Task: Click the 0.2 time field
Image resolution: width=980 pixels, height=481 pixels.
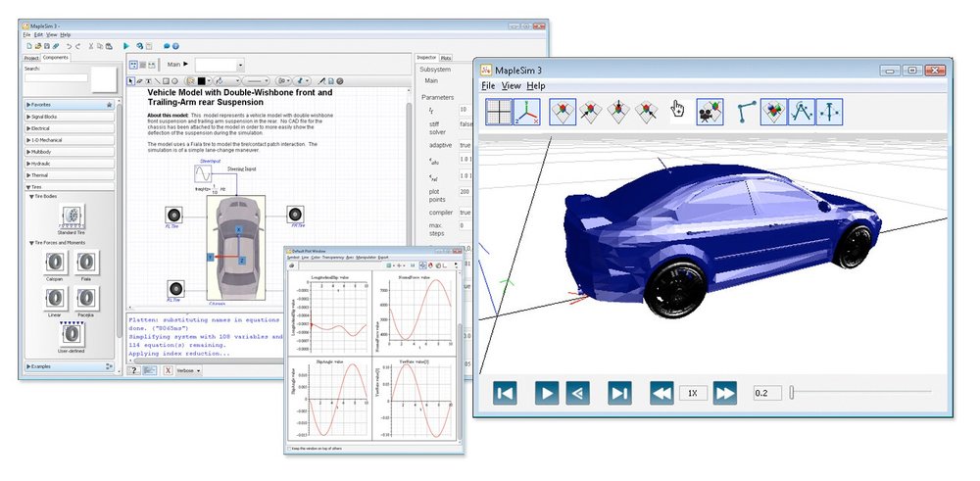Action: [x=767, y=393]
